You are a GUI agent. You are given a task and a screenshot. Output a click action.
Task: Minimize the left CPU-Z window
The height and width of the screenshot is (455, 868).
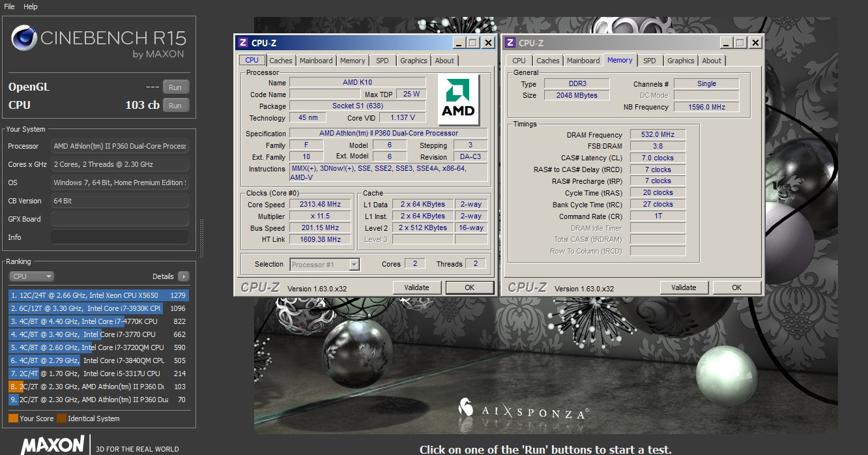[x=459, y=42]
